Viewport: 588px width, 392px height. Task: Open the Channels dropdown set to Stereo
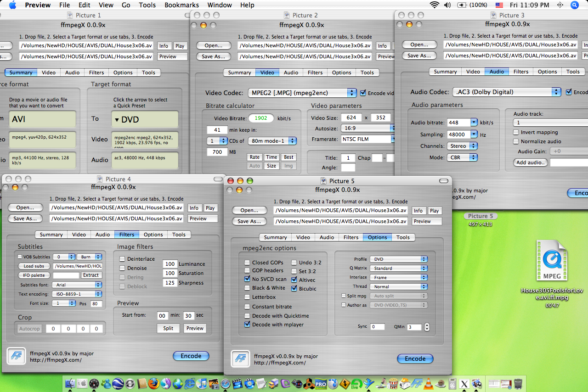(462, 146)
